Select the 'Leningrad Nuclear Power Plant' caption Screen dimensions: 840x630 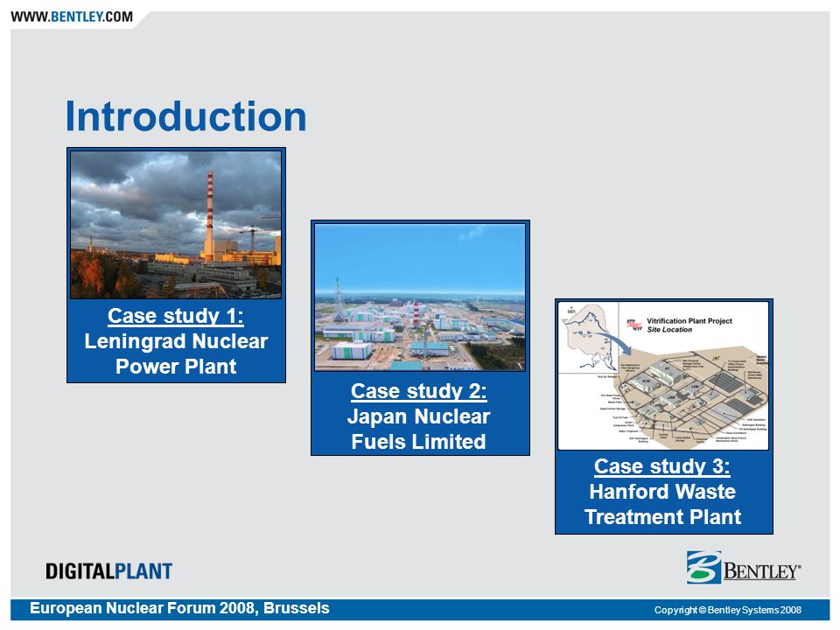(176, 353)
